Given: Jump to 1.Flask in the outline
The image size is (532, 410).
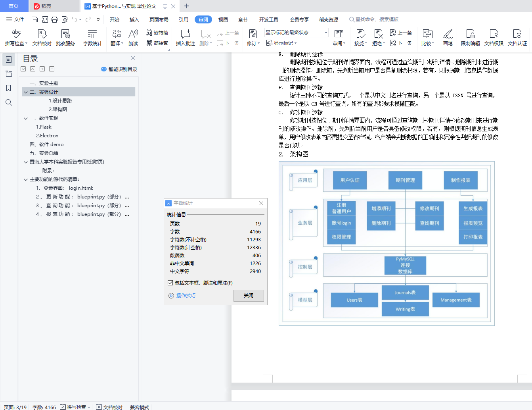Looking at the screenshot, I should click(x=44, y=127).
